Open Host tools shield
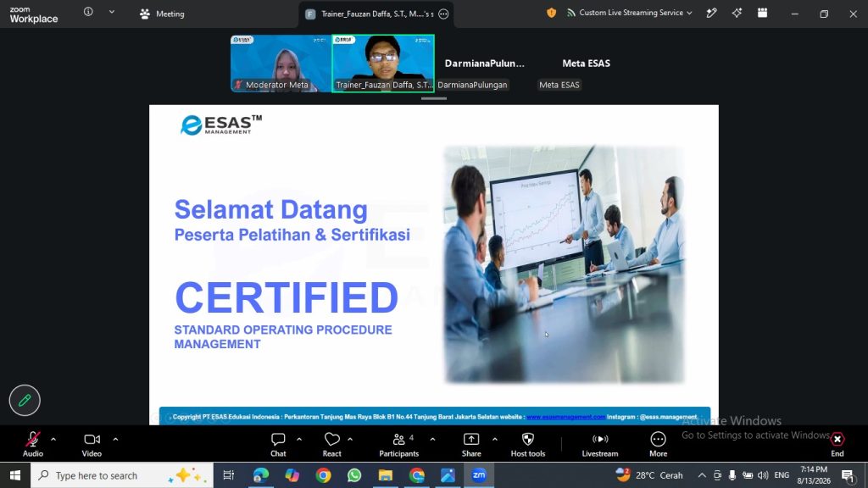Viewport: 868px width, 488px height. point(527,444)
